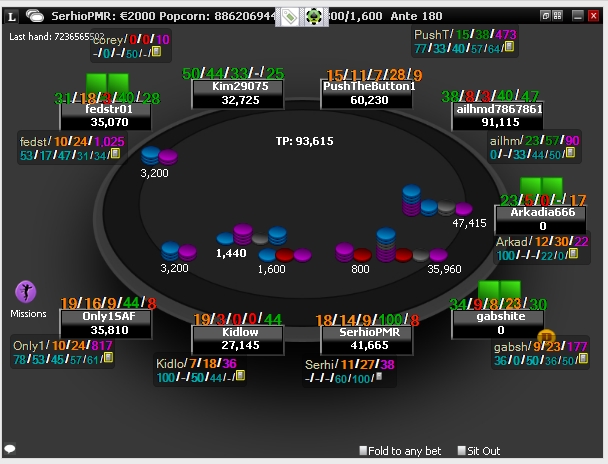
Task: Click the Serhi 11/27/38 HUD line
Action: tap(349, 364)
